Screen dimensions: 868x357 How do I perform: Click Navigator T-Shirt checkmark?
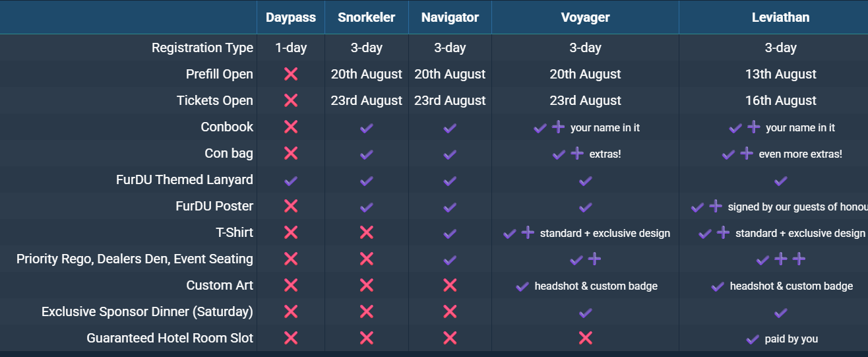[x=450, y=233]
